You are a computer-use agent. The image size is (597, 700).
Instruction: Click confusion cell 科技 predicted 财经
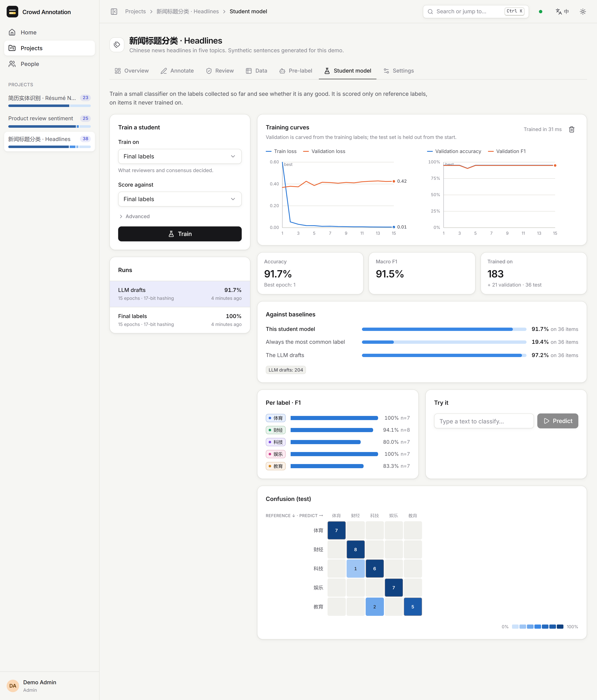(x=356, y=569)
